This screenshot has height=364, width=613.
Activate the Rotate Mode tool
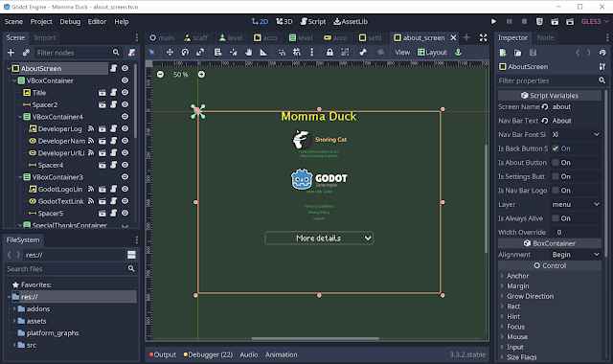185,52
